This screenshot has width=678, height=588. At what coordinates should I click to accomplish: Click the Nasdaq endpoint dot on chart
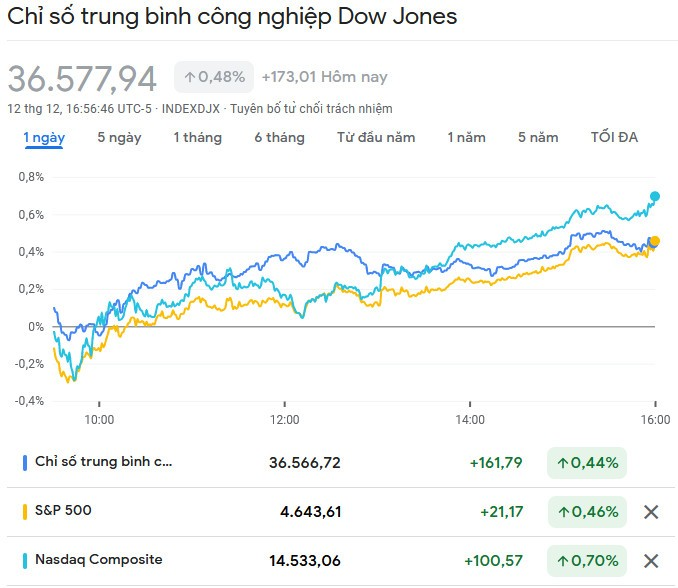click(x=655, y=197)
